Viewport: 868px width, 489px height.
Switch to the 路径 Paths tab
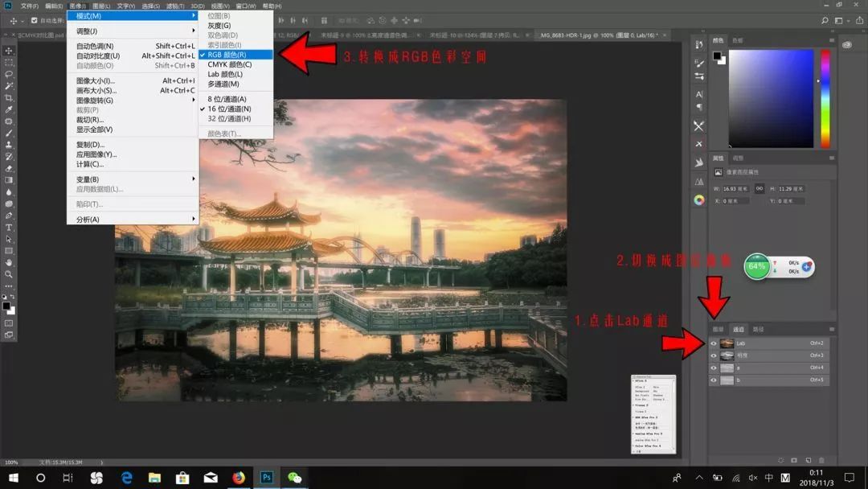pyautogui.click(x=758, y=329)
